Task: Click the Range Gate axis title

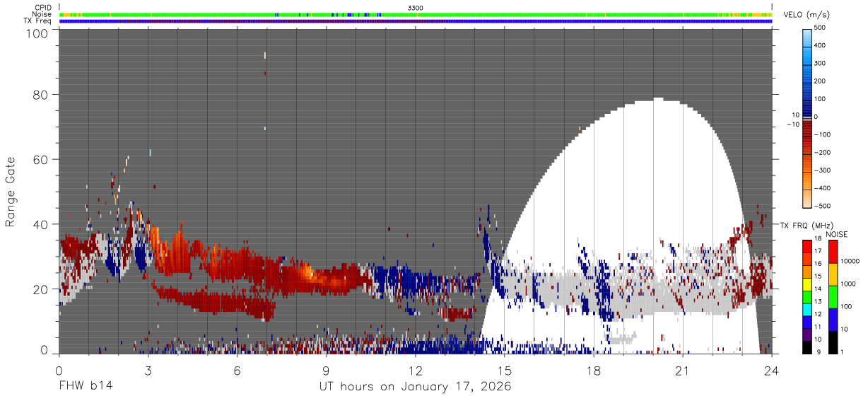Action: pos(11,192)
